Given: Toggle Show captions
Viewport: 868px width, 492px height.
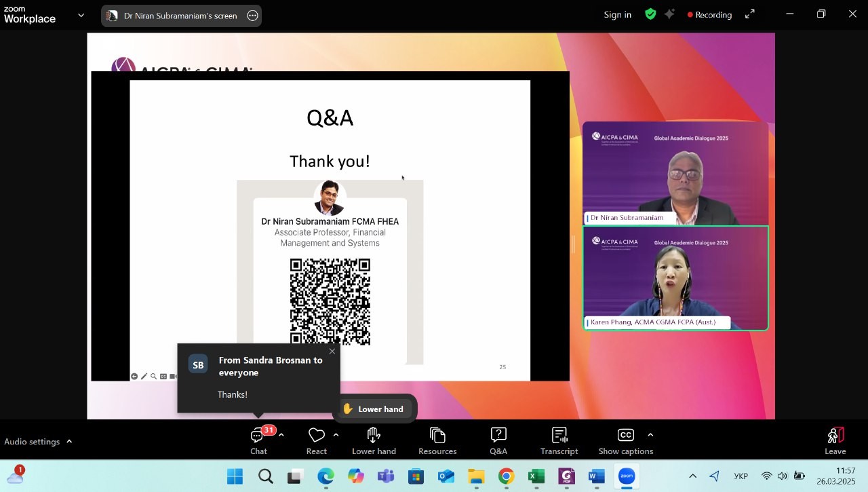Looking at the screenshot, I should click(626, 441).
